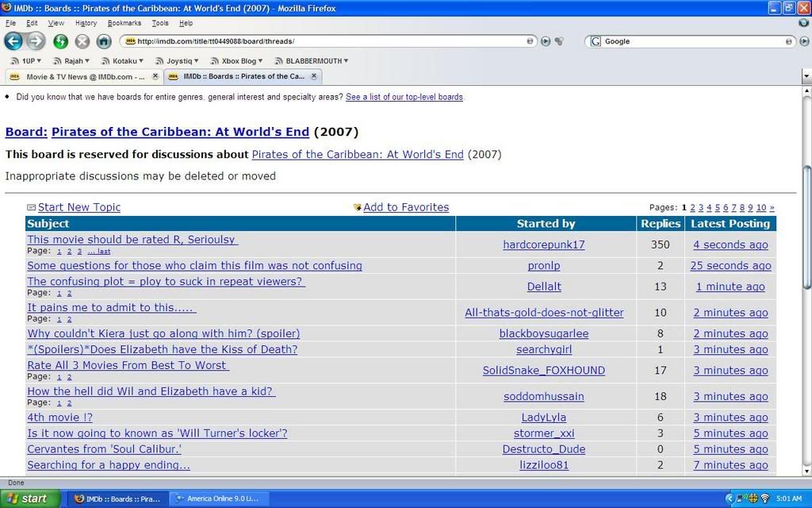Click the Board heading link
Viewport: 812px width, 508px height.
click(x=26, y=133)
